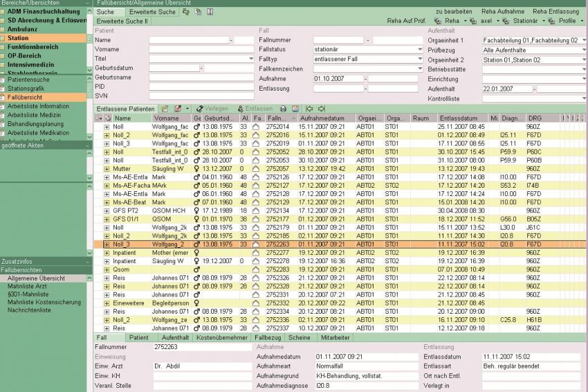Viewport: 588px width, 392px height.
Task: Select ADM Finanzbuchhaltung area
Action: pos(44,12)
